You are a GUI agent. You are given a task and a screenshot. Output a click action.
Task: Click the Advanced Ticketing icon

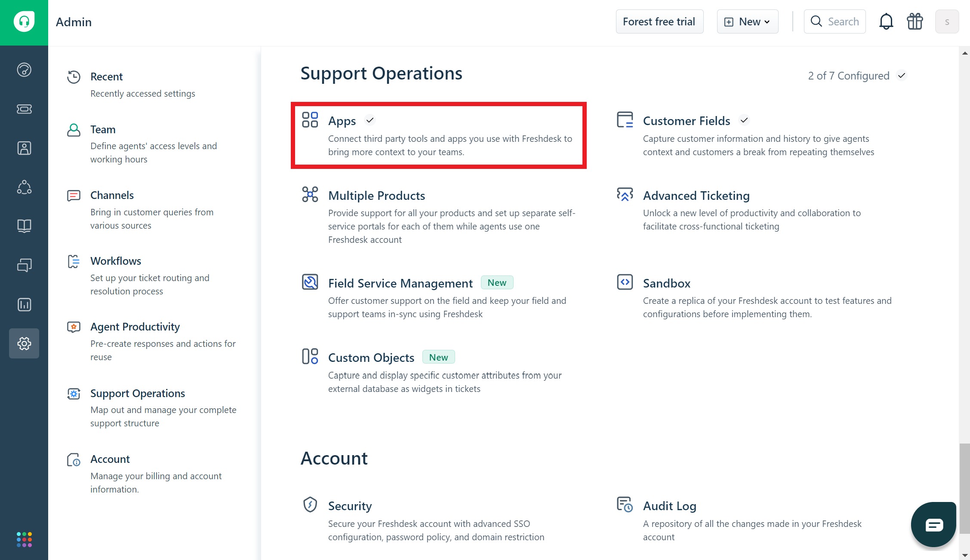625,194
